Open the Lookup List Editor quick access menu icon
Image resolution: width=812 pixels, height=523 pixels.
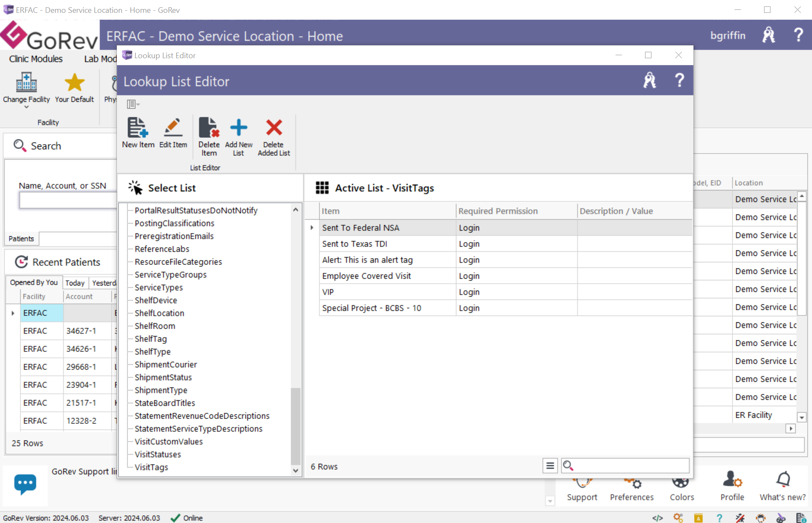[x=133, y=104]
